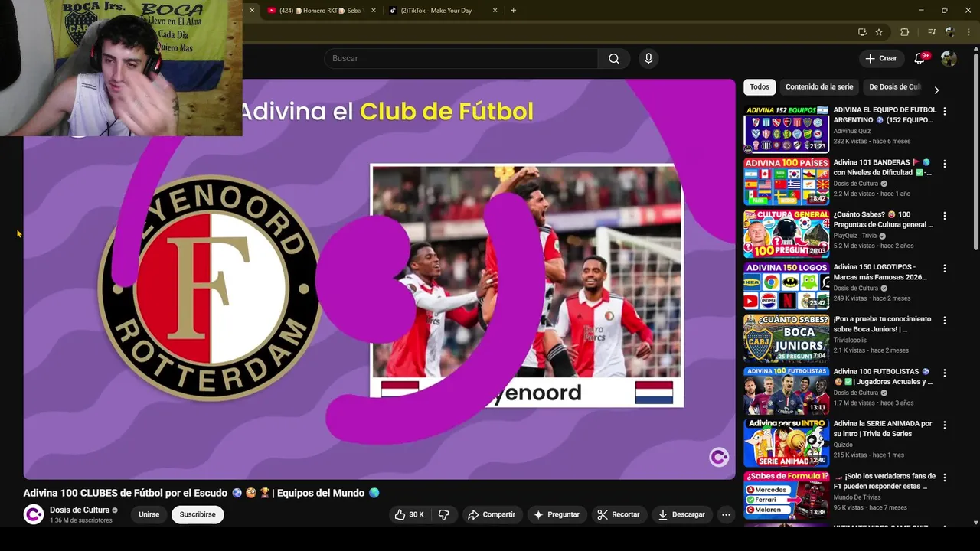Click the search magnifier button

tap(614, 59)
